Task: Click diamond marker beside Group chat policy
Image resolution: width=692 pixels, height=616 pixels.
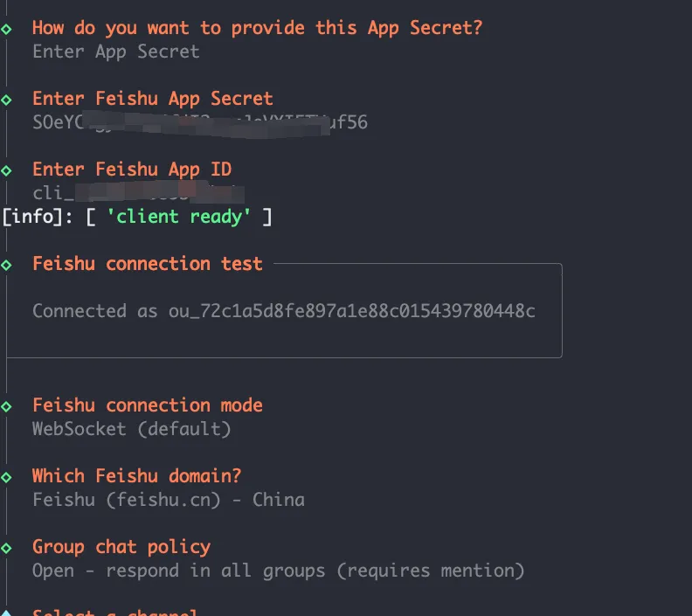Action: (7, 547)
